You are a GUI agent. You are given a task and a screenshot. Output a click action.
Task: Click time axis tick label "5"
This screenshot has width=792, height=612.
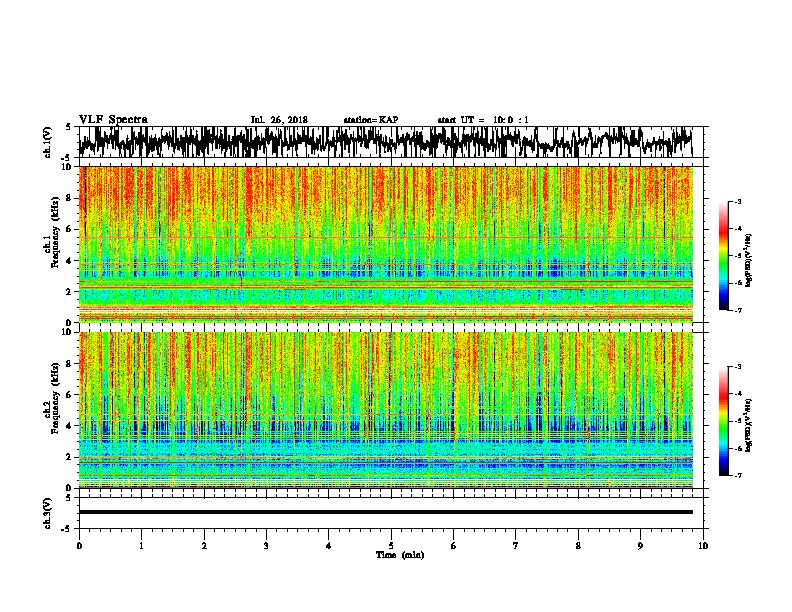pyautogui.click(x=391, y=546)
